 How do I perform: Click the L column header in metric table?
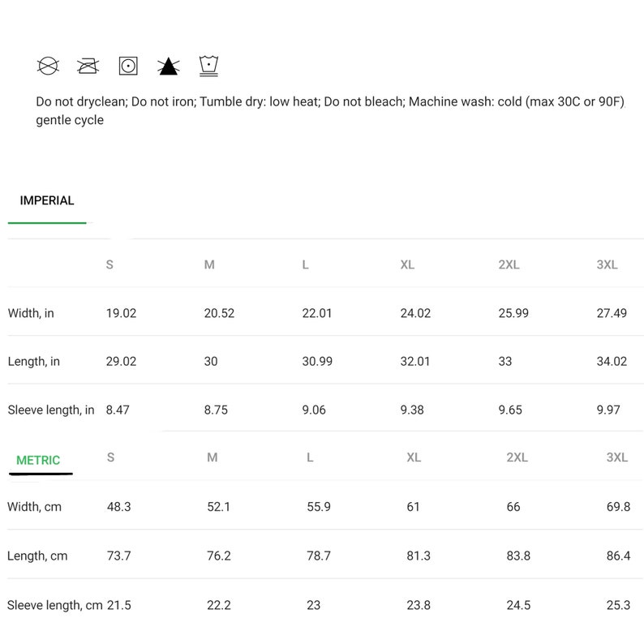point(310,457)
